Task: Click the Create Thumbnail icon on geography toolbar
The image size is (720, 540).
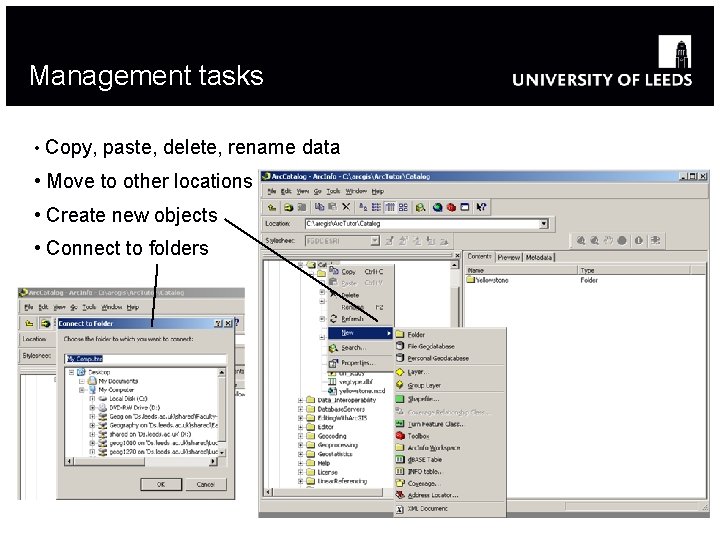Action: [655, 241]
